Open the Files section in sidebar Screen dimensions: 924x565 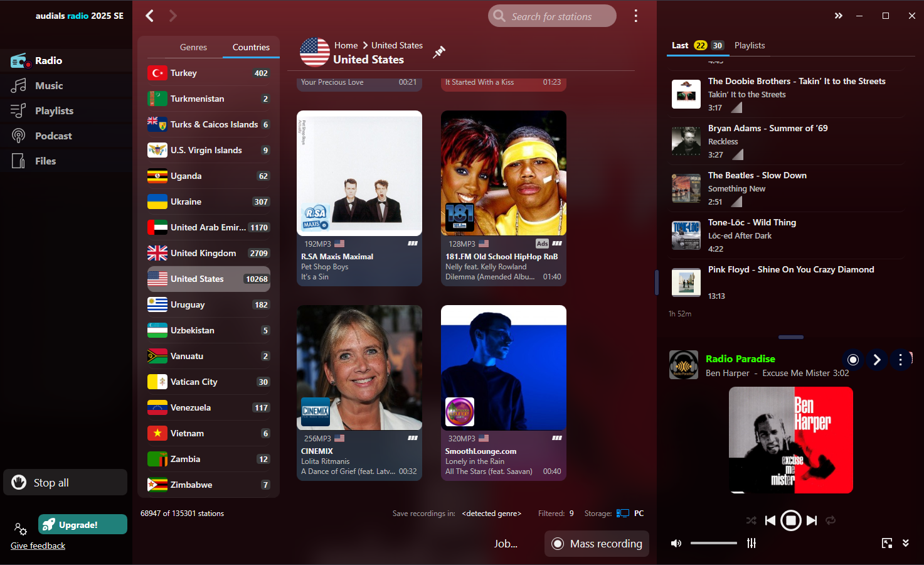point(66,161)
